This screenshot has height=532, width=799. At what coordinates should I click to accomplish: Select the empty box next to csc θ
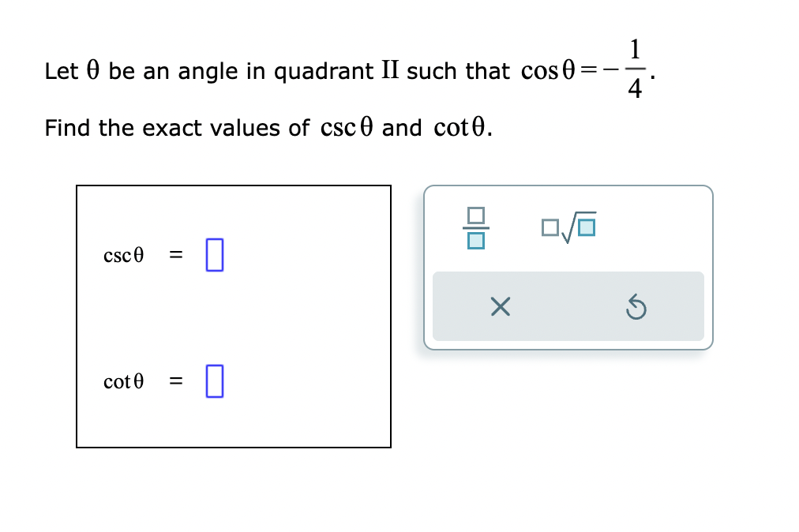click(213, 254)
